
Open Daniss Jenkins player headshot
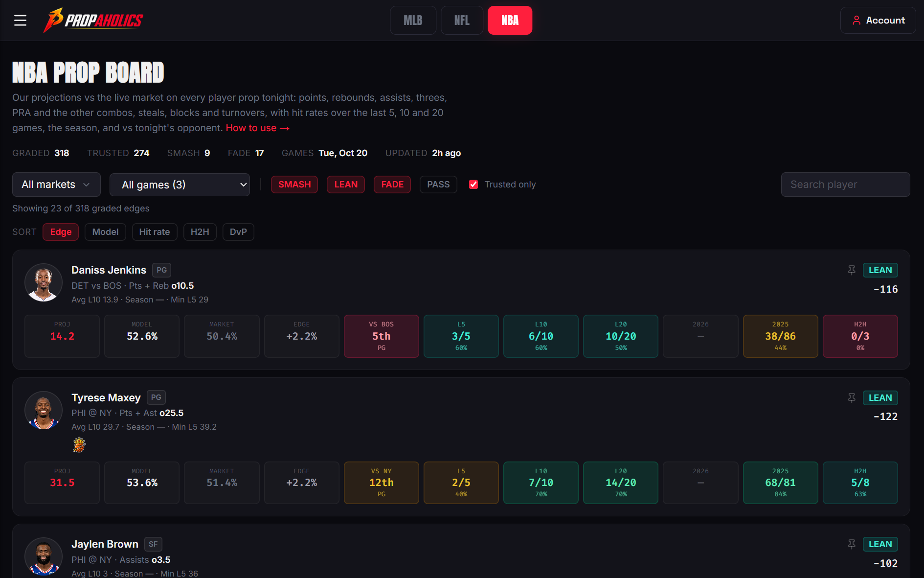click(44, 282)
